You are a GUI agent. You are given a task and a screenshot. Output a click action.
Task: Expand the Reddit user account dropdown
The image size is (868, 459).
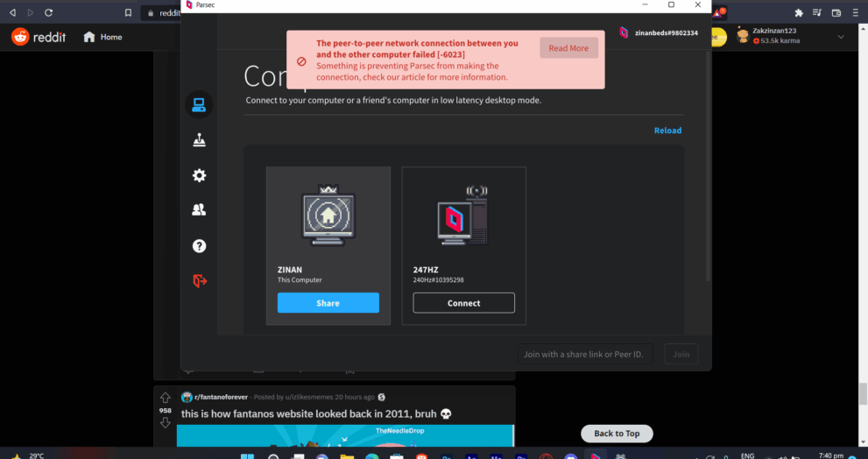pyautogui.click(x=841, y=37)
